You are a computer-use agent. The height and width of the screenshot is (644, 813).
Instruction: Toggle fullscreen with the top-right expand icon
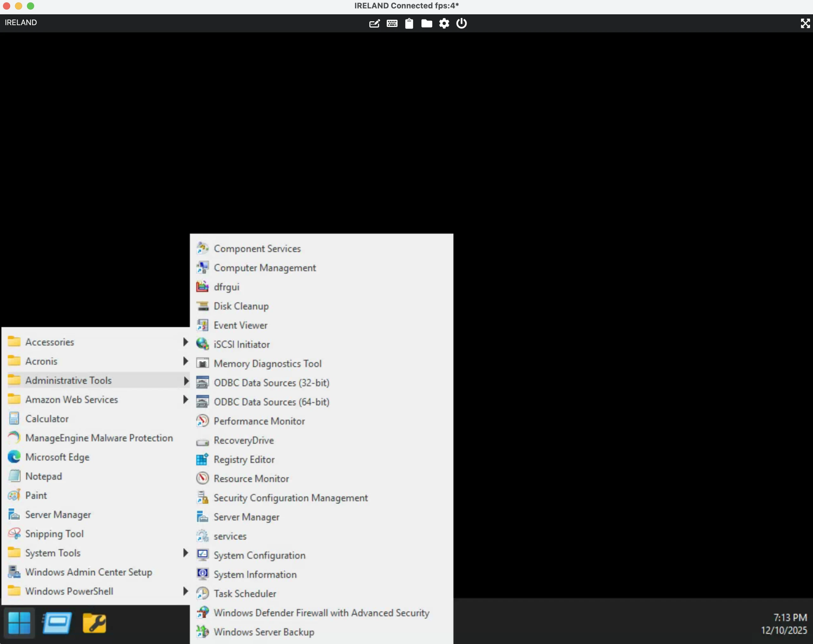point(805,23)
